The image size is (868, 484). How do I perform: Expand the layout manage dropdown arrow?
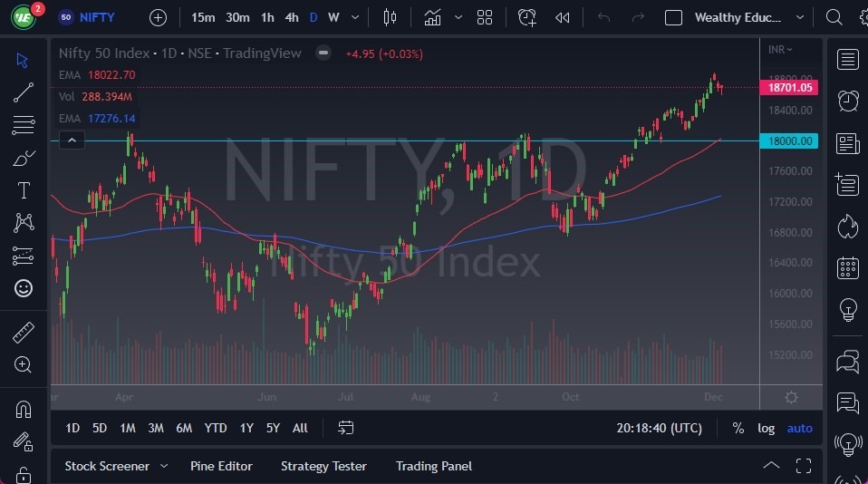point(800,18)
